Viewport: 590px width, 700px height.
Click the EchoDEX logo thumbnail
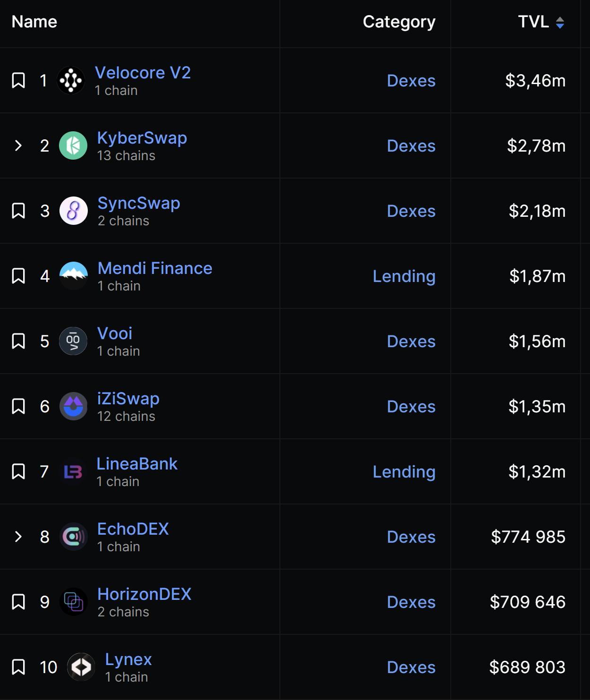tap(74, 537)
